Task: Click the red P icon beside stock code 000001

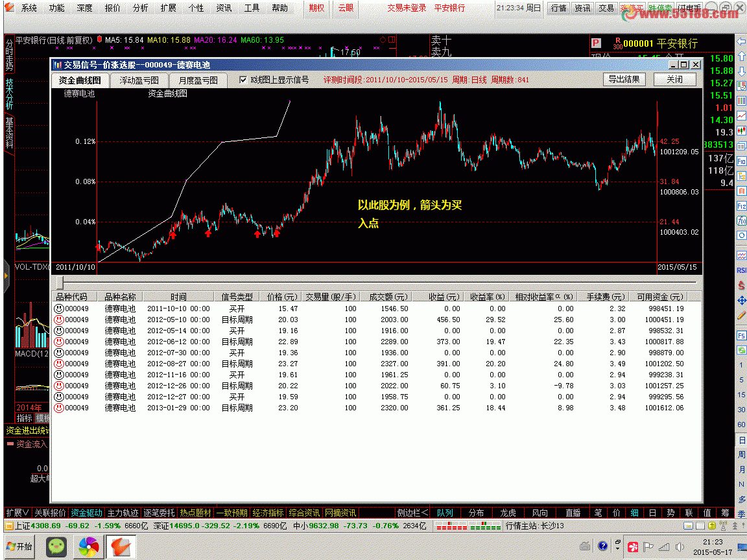Action: (x=595, y=43)
